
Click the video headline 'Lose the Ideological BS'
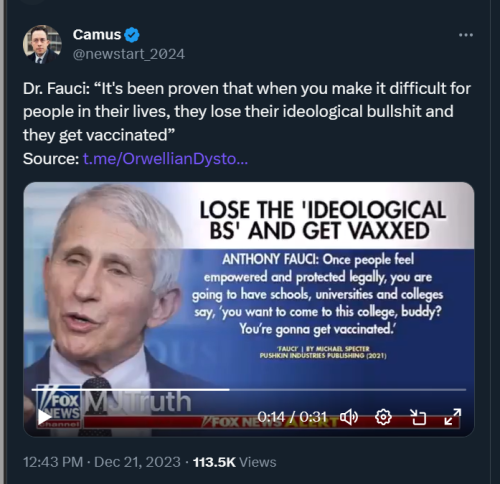click(x=322, y=220)
